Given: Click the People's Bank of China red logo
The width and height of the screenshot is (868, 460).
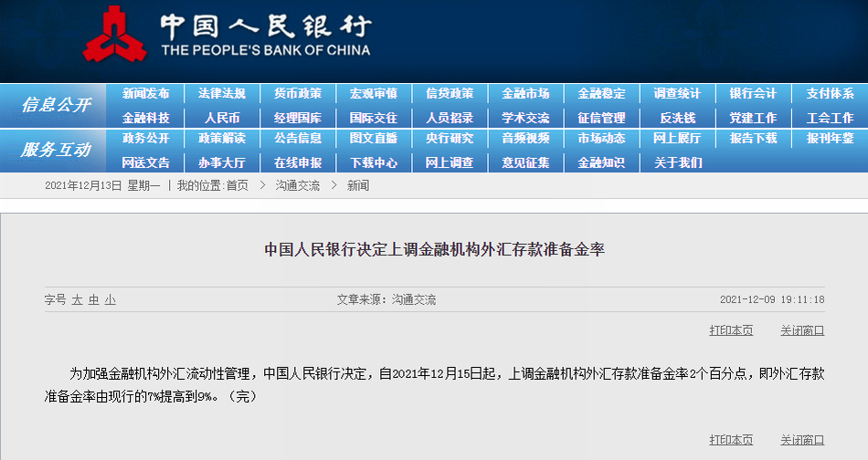Looking at the screenshot, I should (x=114, y=35).
